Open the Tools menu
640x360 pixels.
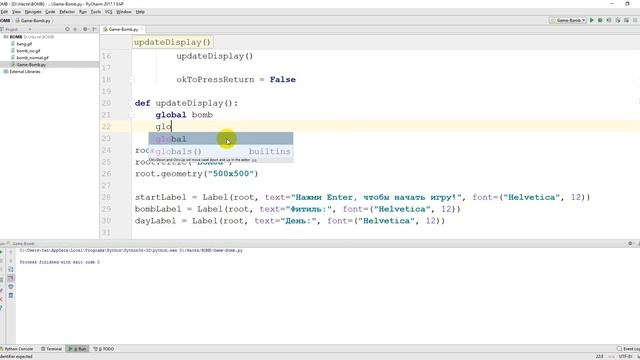tap(96, 12)
